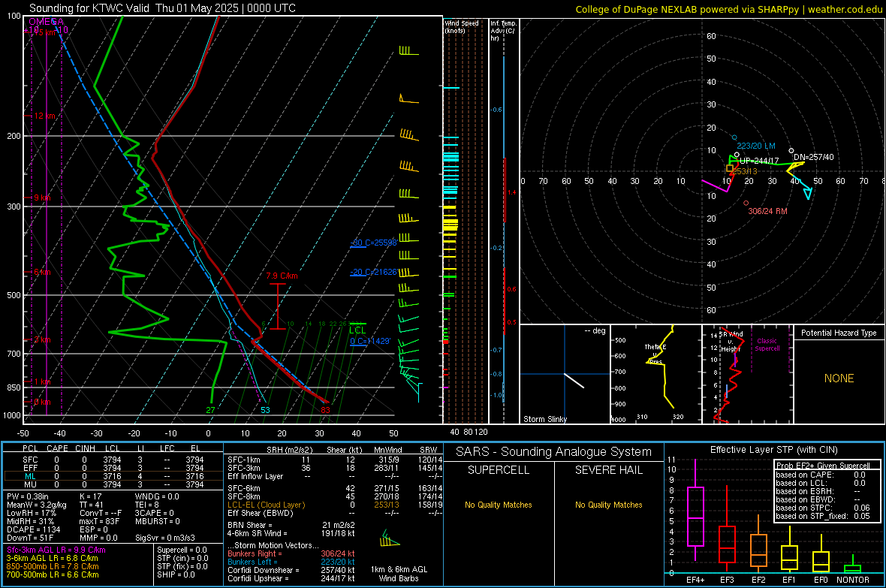Click the magenta 'OMEGA' label
The image size is (886, 588).
[x=46, y=22]
